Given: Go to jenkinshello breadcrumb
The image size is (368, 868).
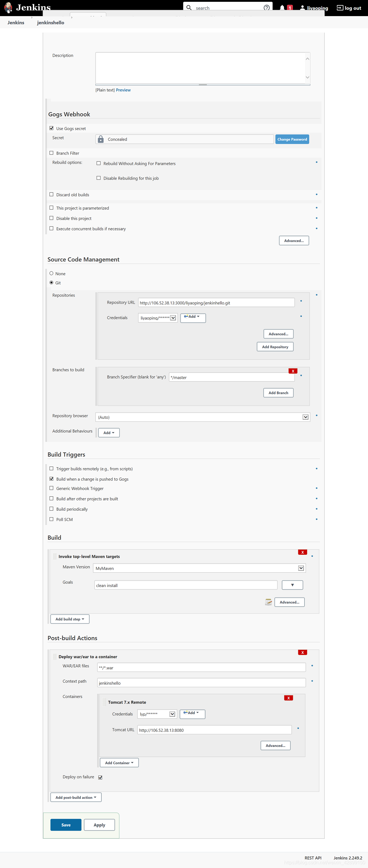Looking at the screenshot, I should tap(51, 23).
